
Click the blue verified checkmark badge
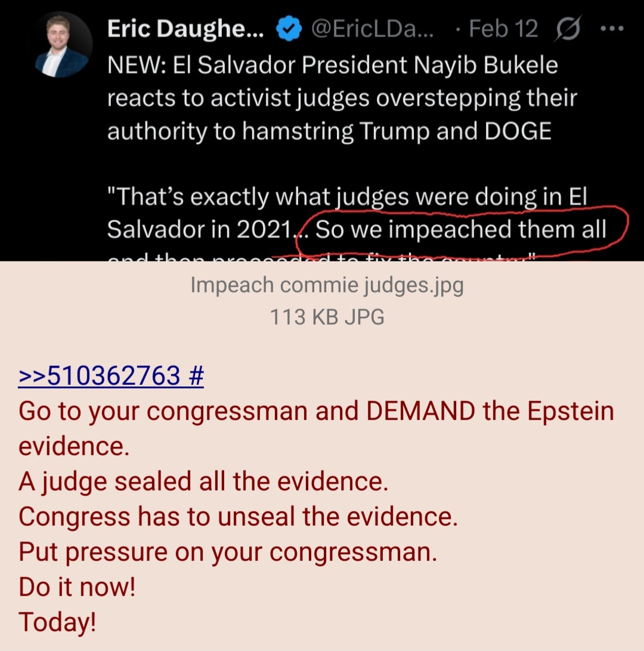(x=289, y=29)
